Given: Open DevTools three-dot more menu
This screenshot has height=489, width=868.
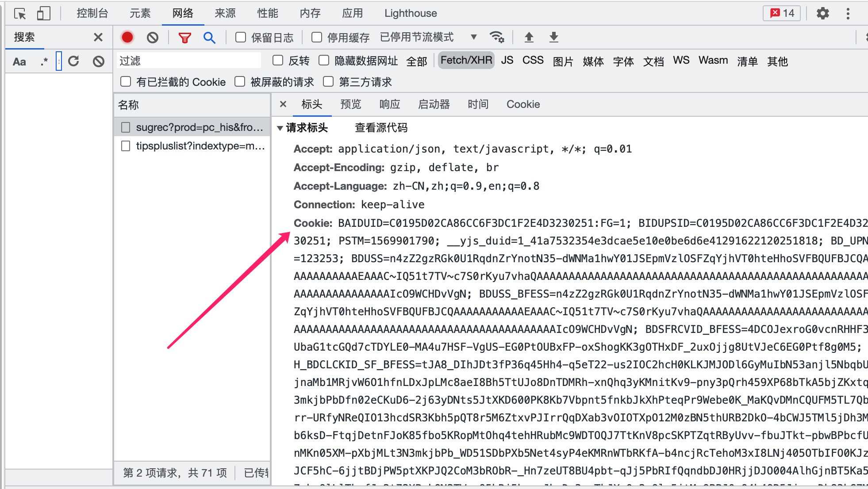Looking at the screenshot, I should [x=848, y=13].
